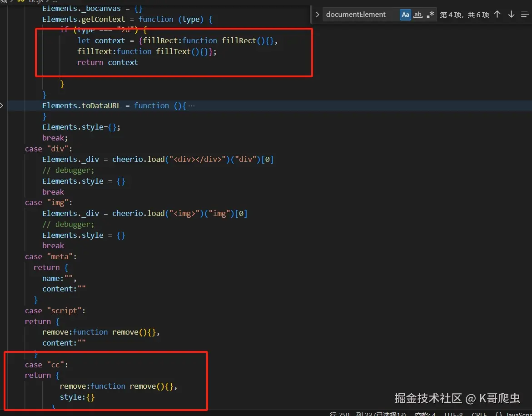
Task: Click 'Elements.toDataURL' in the folded line
Action: pyautogui.click(x=81, y=105)
